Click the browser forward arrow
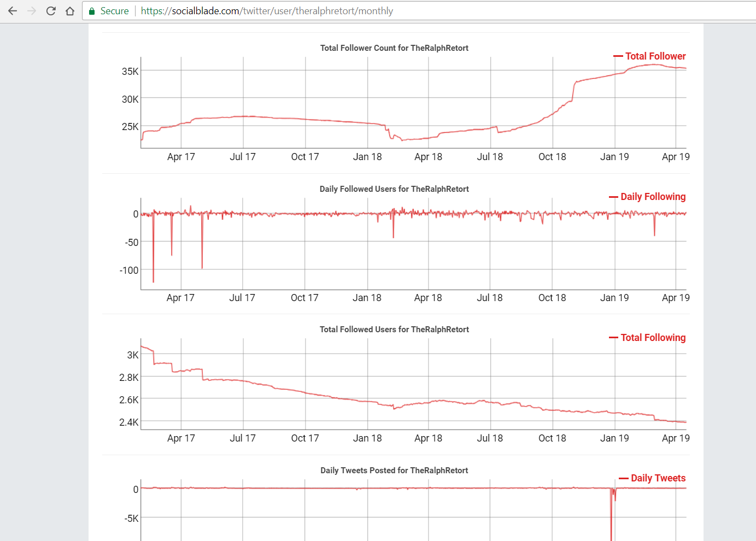The image size is (756, 541). 32,11
